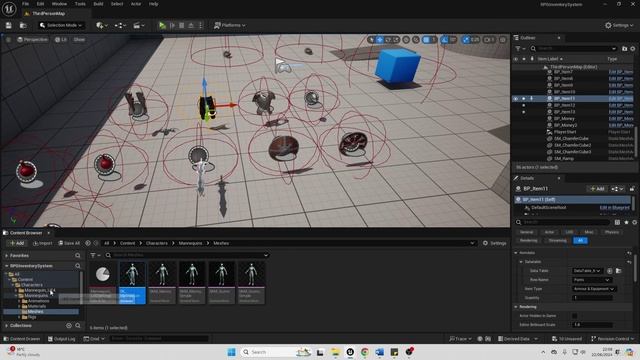Open the Cinematics toolbar menu
This screenshot has width=640, height=360.
point(139,25)
